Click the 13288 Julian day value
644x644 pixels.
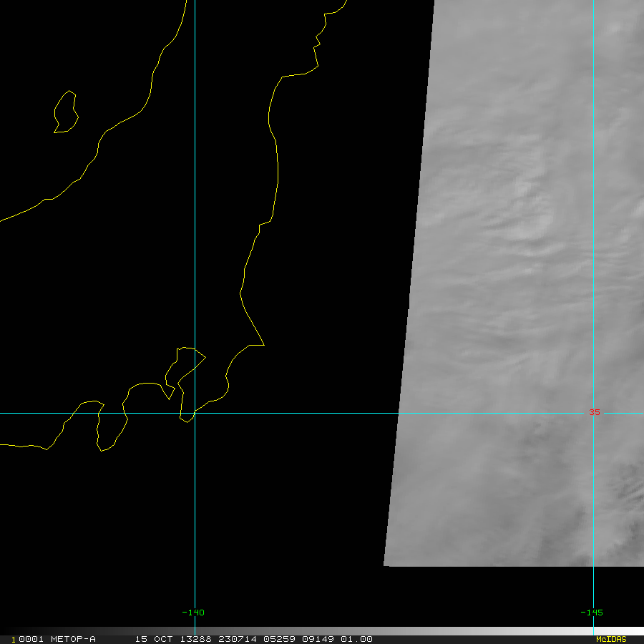click(195, 639)
